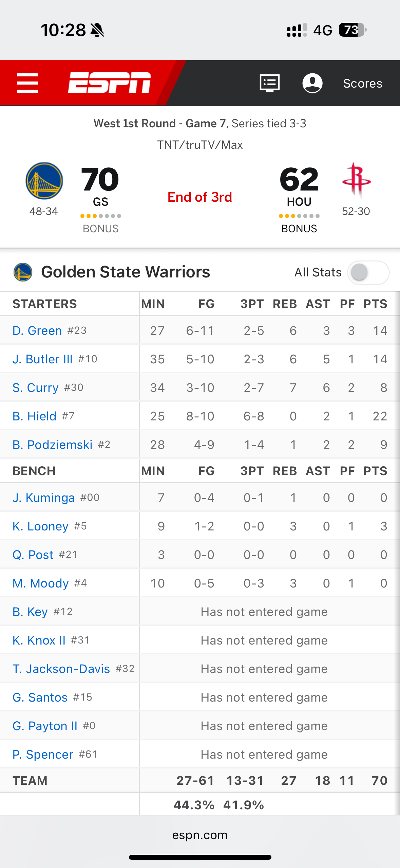This screenshot has height=868, width=400.
Task: Open T. Jackson-Davis player link
Action: point(61,669)
